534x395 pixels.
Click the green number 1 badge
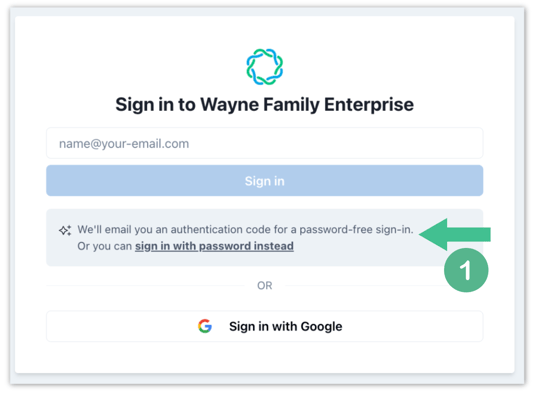point(466,270)
